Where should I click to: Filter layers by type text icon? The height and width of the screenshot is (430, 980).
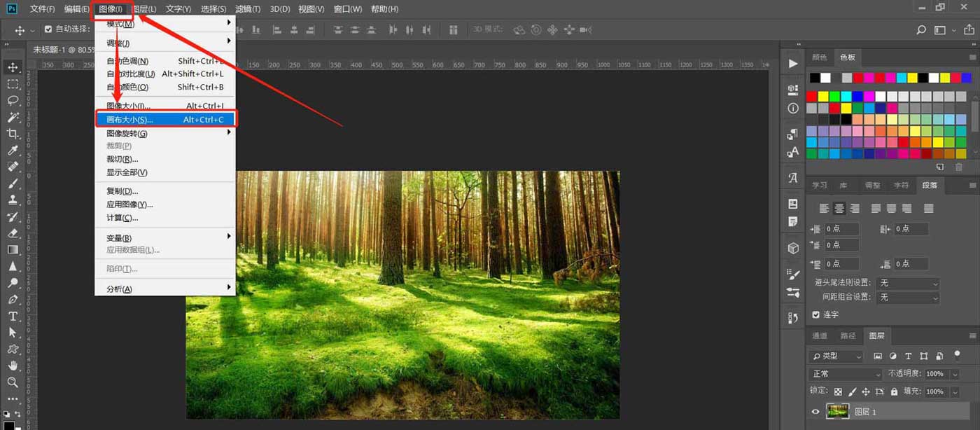pyautogui.click(x=909, y=356)
